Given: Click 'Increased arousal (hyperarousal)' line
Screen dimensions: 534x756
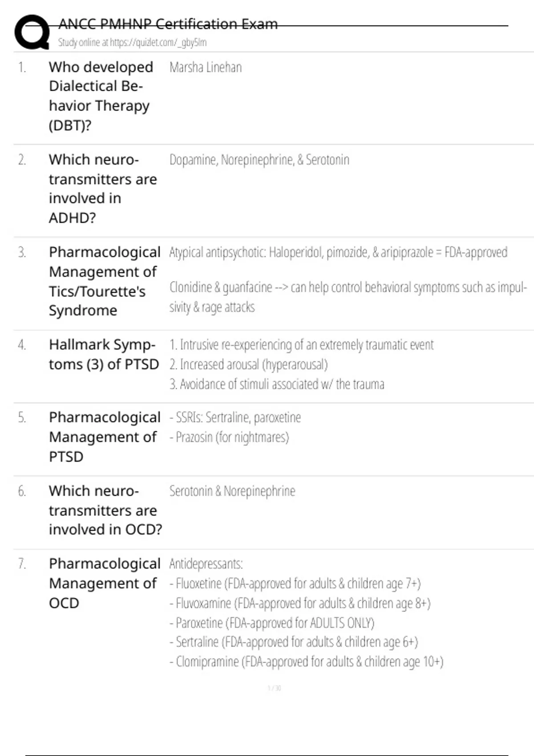Looking at the screenshot, I should pos(248,365).
